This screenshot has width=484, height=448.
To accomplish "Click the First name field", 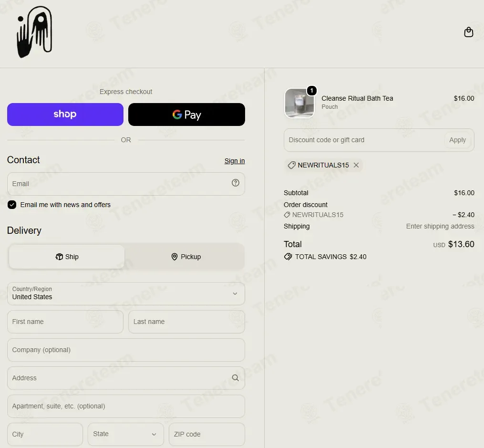I will point(65,322).
